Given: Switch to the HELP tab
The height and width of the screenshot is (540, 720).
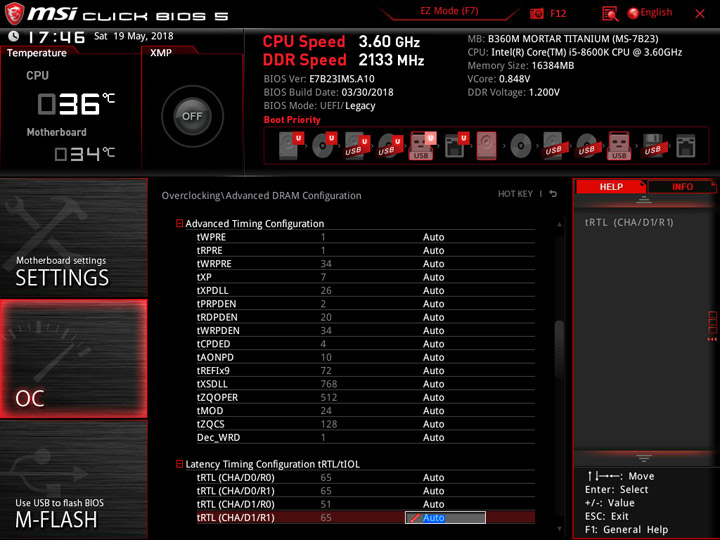Looking at the screenshot, I should tap(611, 186).
